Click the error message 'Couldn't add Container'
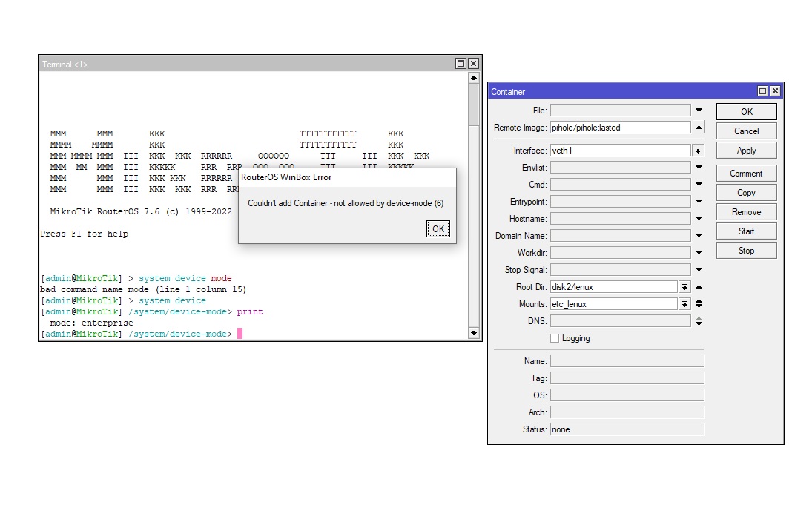The image size is (812, 511). tap(346, 203)
